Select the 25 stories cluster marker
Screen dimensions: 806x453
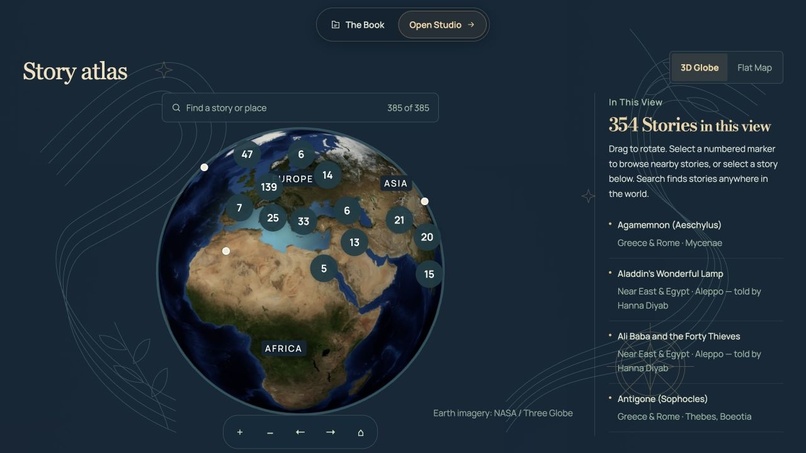(x=273, y=218)
